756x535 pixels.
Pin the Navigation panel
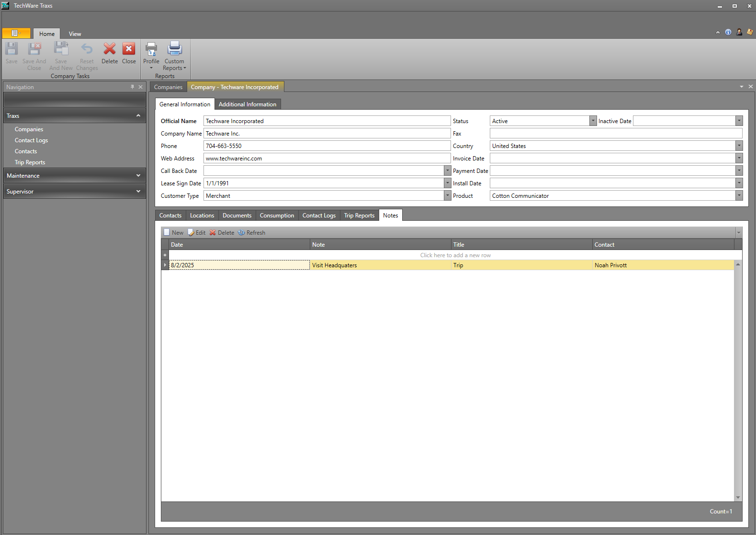pos(133,87)
